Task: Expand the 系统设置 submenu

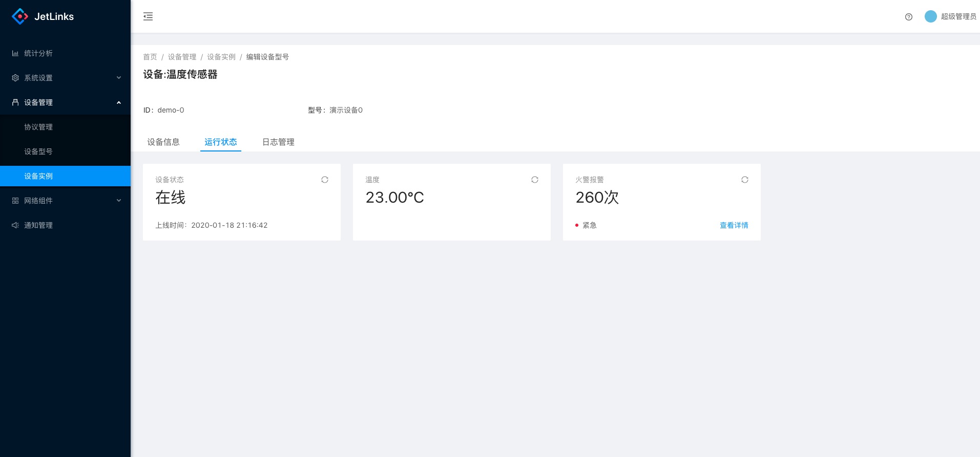Action: [x=65, y=78]
